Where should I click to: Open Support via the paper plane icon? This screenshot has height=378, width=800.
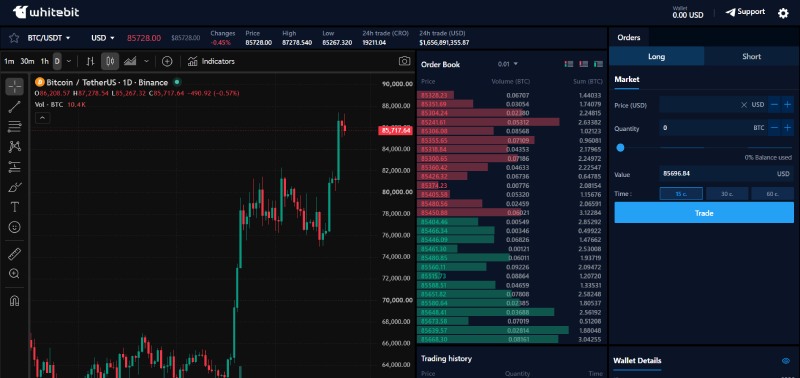[x=731, y=12]
